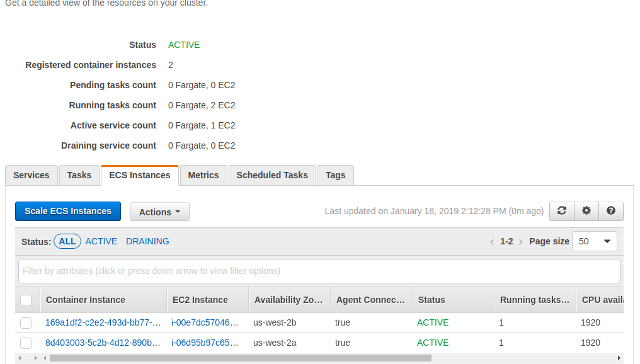
Task: Click the Draining service count label
Action: [108, 145]
